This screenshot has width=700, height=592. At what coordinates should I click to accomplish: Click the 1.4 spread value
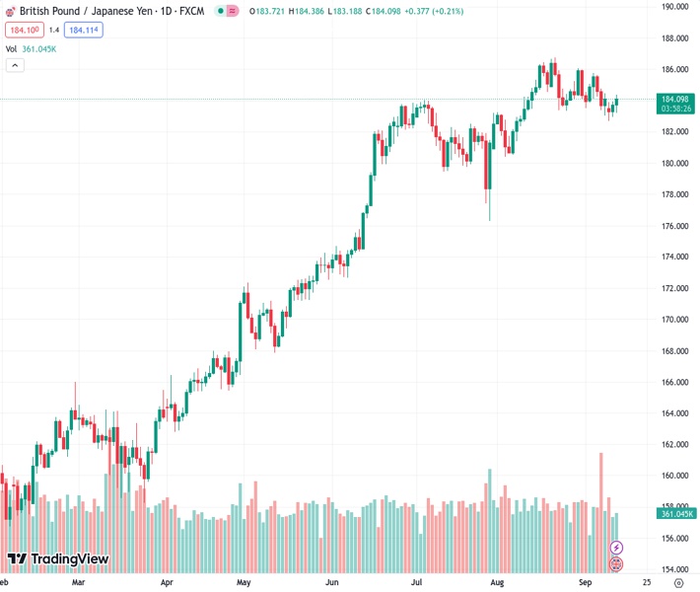coord(54,30)
